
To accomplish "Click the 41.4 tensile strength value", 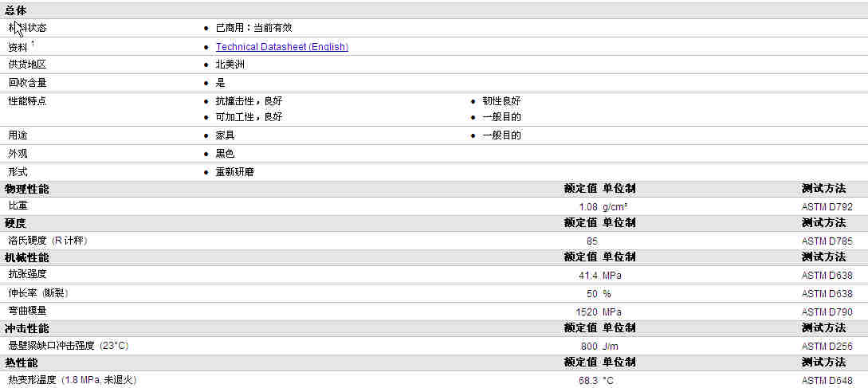I will (588, 276).
